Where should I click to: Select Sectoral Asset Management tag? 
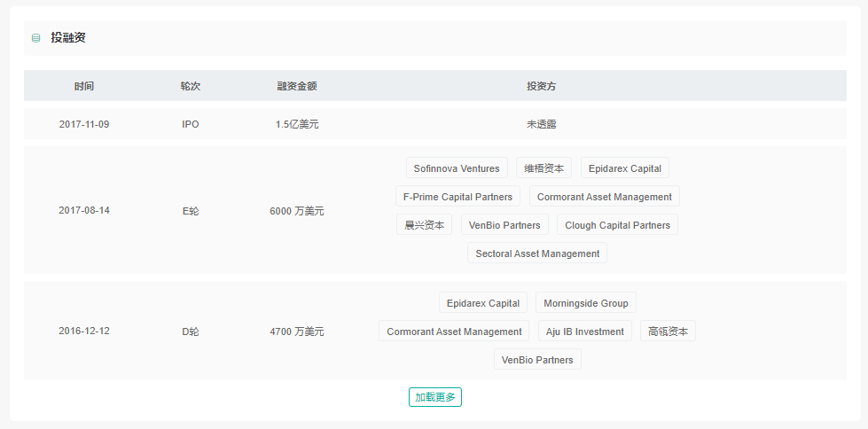coord(537,253)
